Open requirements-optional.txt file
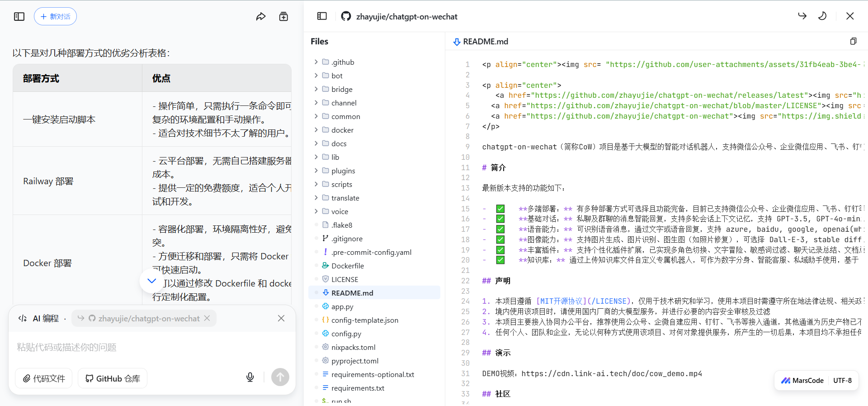The image size is (868, 406). tap(374, 374)
